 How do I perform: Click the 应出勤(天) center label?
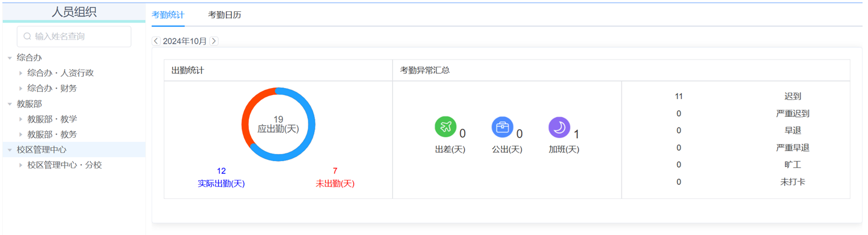[278, 129]
